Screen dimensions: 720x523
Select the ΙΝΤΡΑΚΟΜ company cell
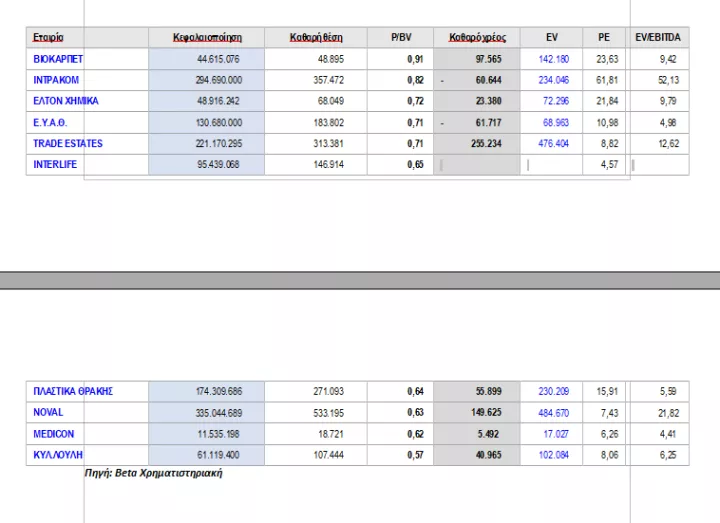(x=56, y=80)
